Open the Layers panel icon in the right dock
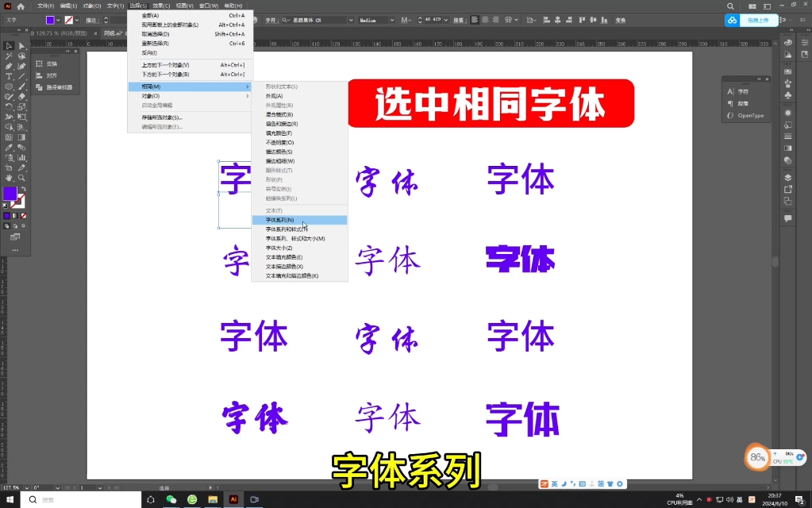This screenshot has height=508, width=812. (x=787, y=178)
